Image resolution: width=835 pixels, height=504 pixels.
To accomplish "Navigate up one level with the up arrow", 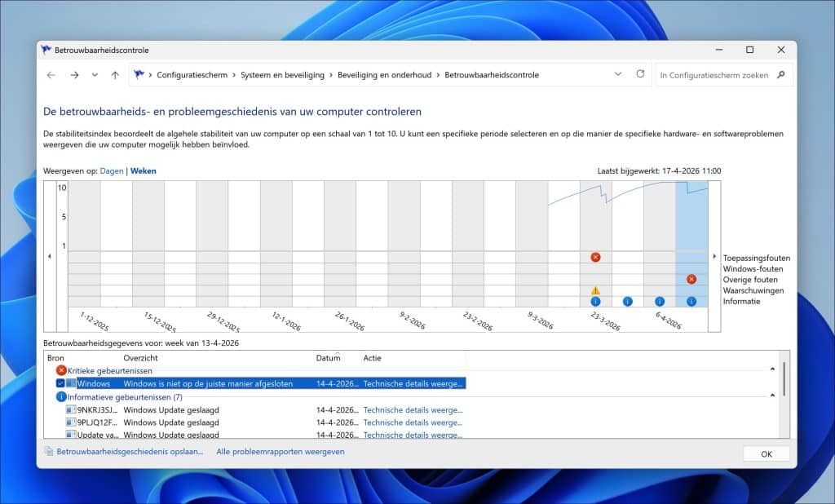I will [x=115, y=75].
